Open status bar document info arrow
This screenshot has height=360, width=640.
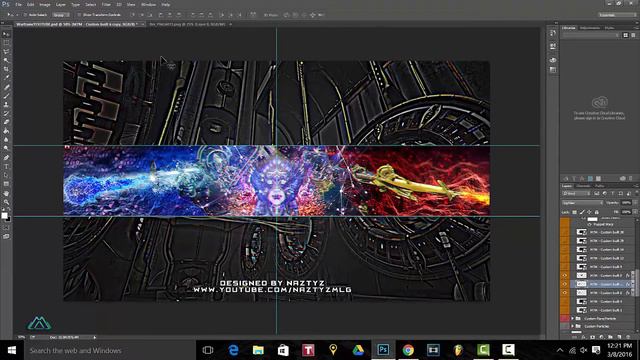tap(95, 338)
